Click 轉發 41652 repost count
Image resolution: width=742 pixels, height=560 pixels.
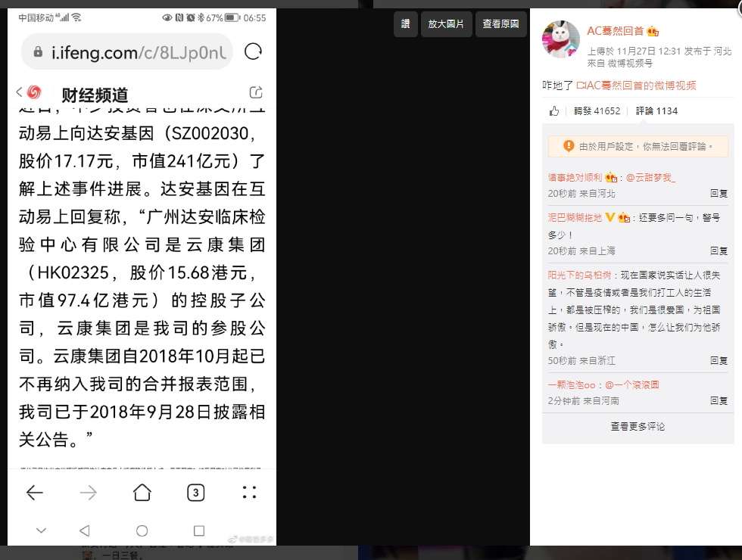[x=597, y=110]
